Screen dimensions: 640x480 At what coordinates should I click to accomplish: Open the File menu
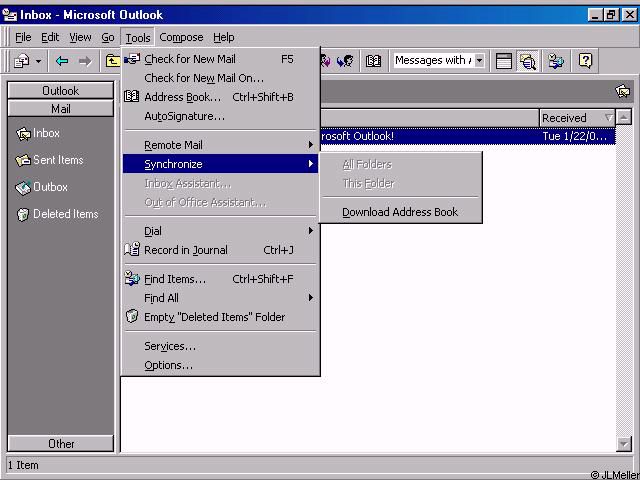tap(23, 38)
